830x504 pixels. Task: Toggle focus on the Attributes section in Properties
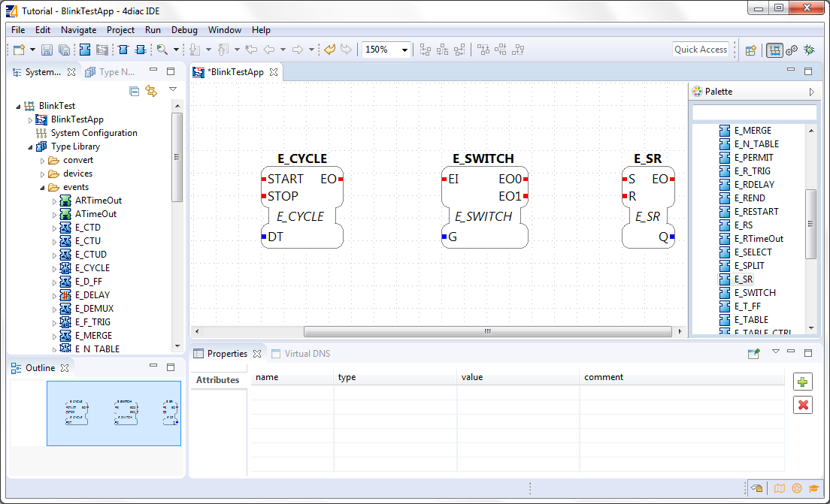218,379
